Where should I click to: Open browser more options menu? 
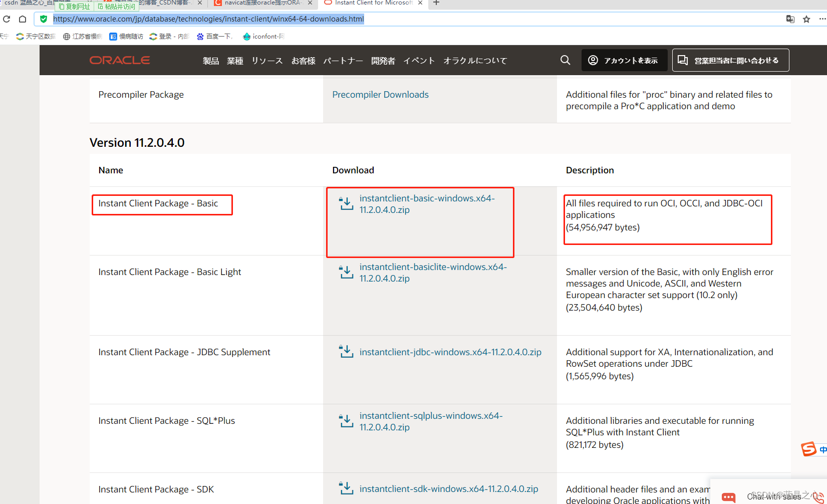tap(822, 19)
